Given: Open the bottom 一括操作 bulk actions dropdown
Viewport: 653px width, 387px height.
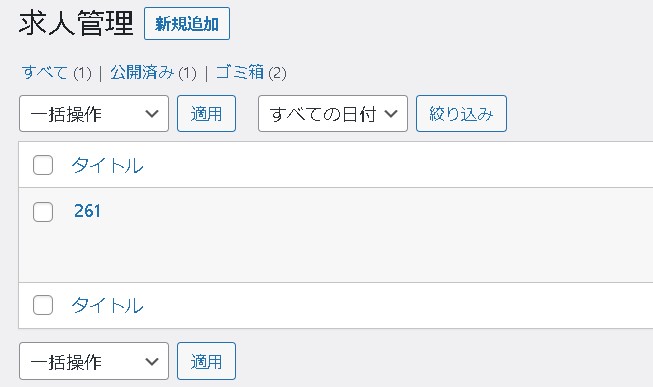Looking at the screenshot, I should (94, 361).
